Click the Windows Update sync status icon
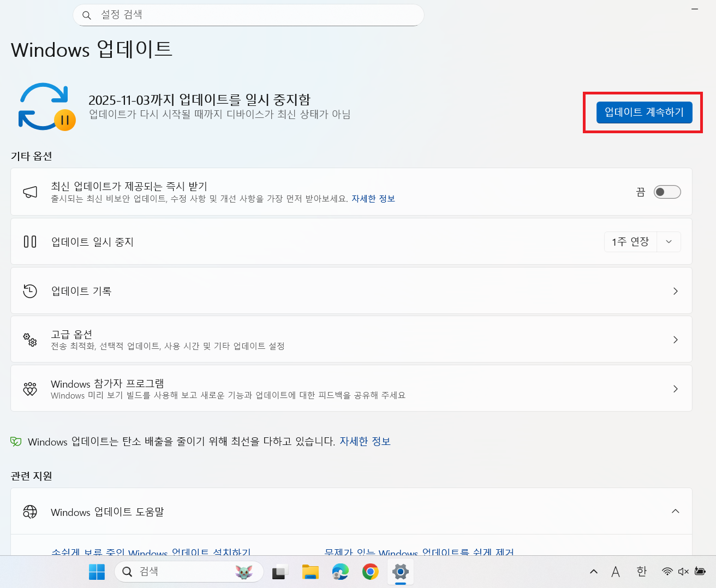The width and height of the screenshot is (716, 588). 47,107
